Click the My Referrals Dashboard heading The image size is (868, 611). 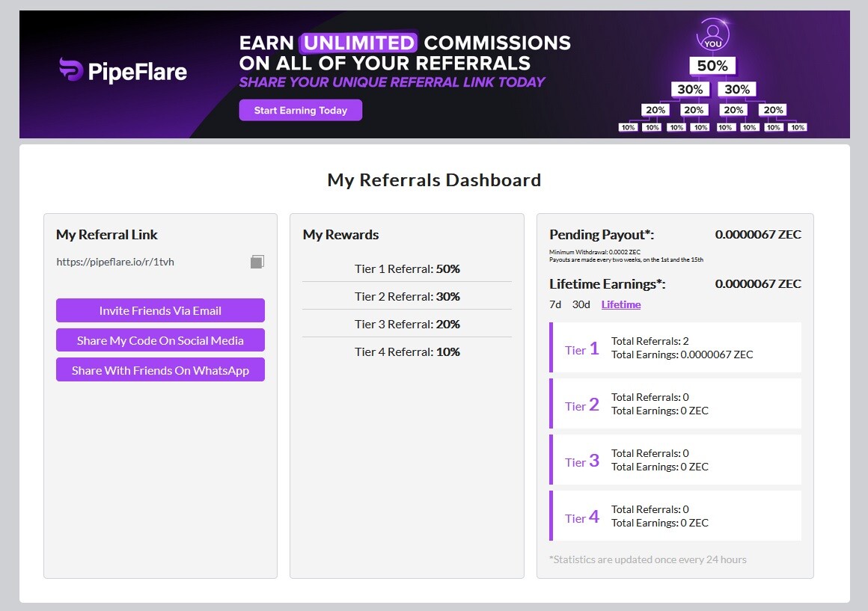coord(435,180)
